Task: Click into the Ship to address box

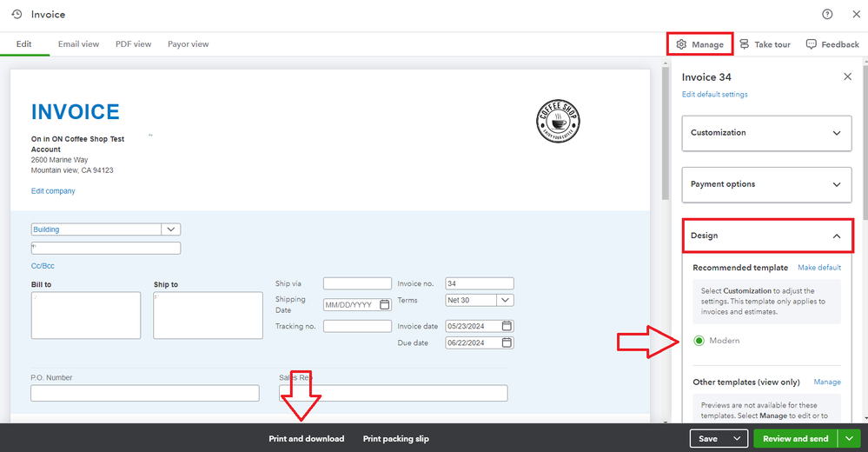Action: [209, 316]
